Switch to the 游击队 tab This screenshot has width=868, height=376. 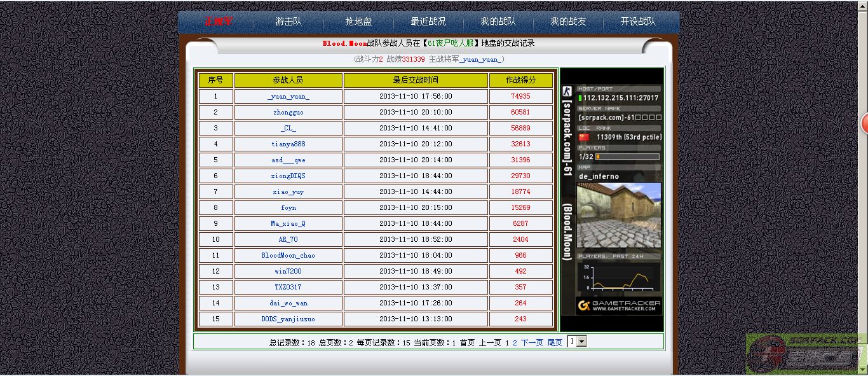288,22
